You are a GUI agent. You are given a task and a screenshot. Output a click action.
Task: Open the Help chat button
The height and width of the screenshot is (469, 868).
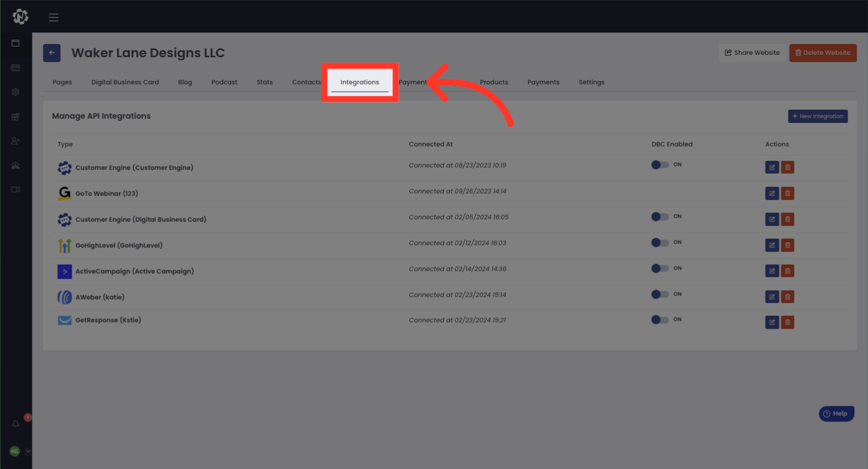point(837,414)
